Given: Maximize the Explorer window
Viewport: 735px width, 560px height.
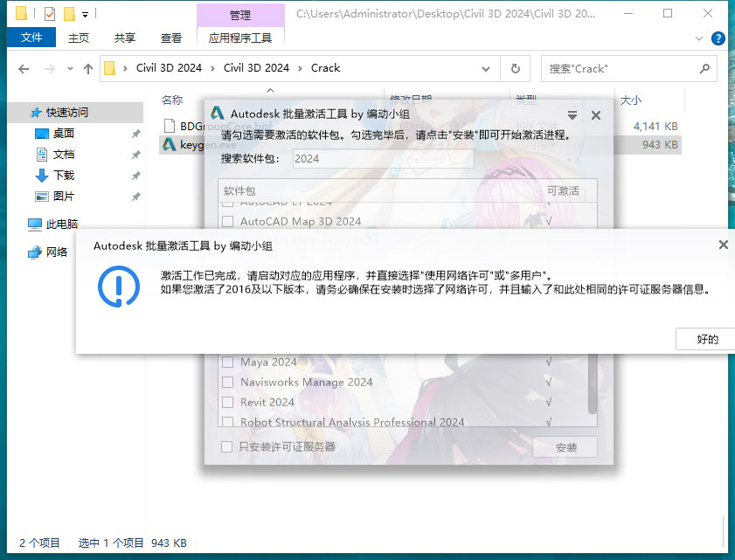Looking at the screenshot, I should [668, 14].
